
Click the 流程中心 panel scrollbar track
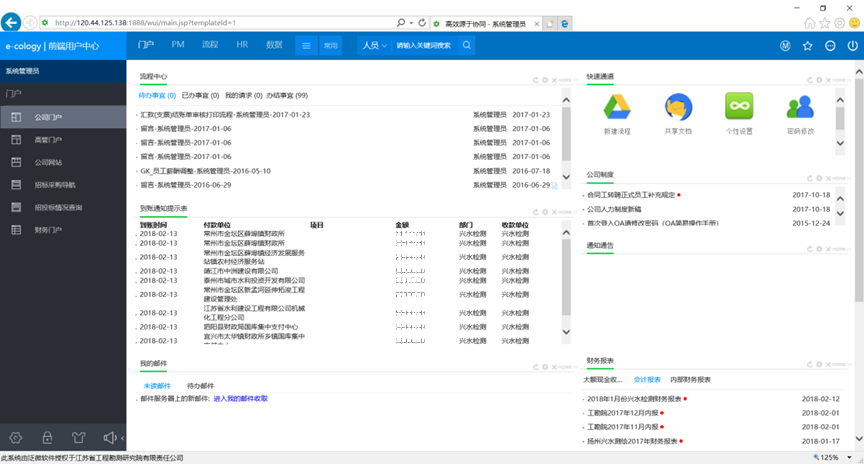point(566,138)
